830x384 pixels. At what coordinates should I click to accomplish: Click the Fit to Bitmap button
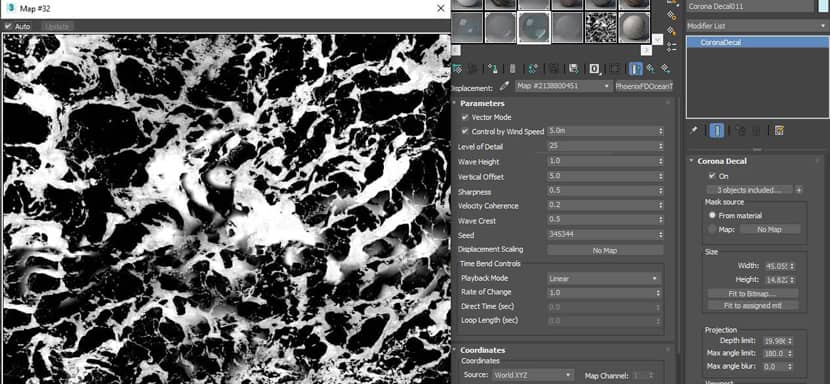click(753, 293)
